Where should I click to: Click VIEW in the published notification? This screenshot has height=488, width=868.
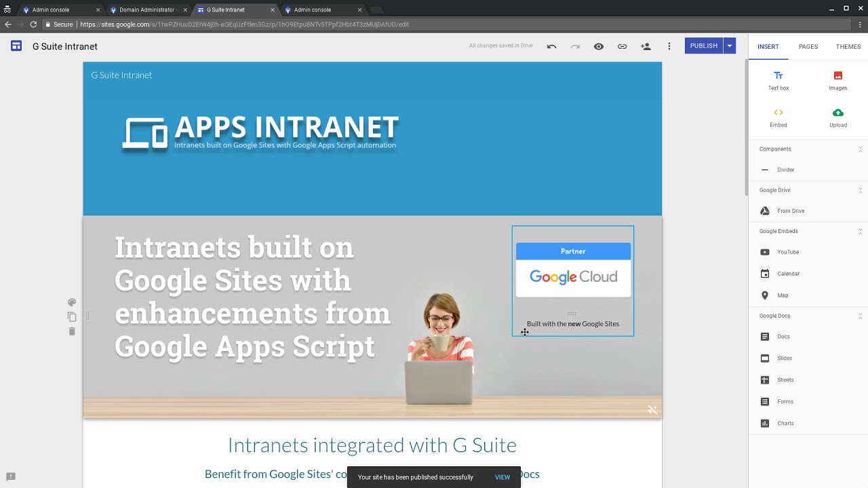(502, 477)
